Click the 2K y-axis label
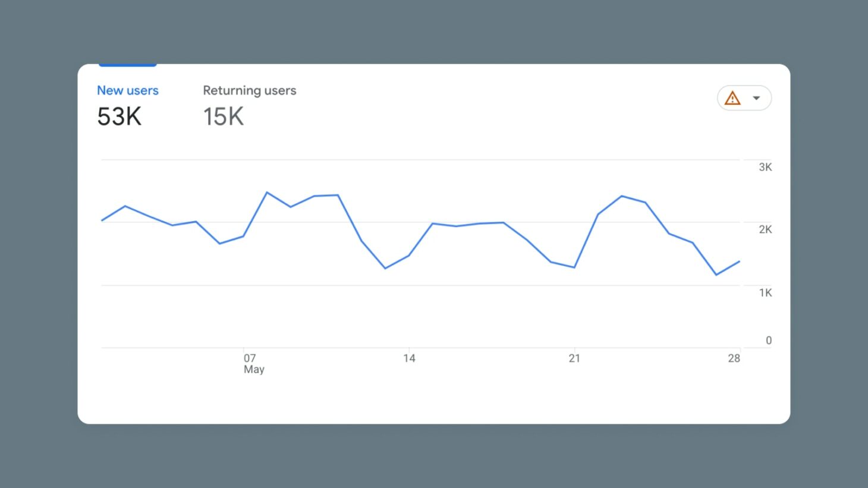The height and width of the screenshot is (488, 868). [x=765, y=229]
